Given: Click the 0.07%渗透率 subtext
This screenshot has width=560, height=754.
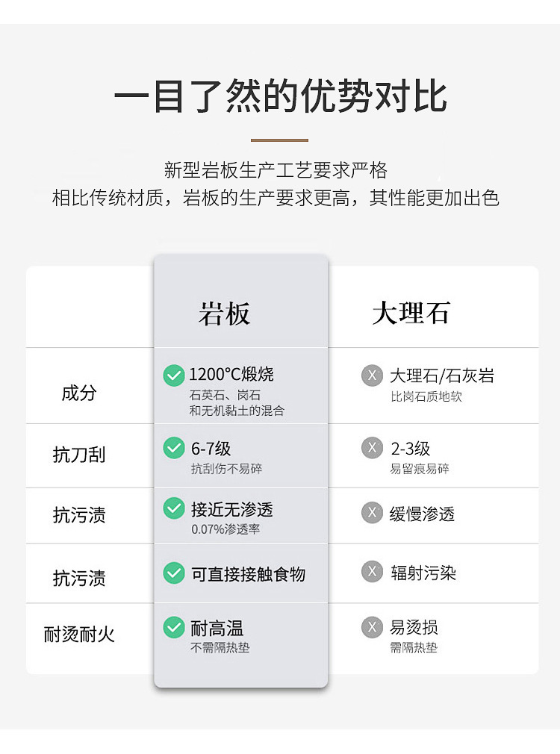Looking at the screenshot, I should tap(225, 529).
